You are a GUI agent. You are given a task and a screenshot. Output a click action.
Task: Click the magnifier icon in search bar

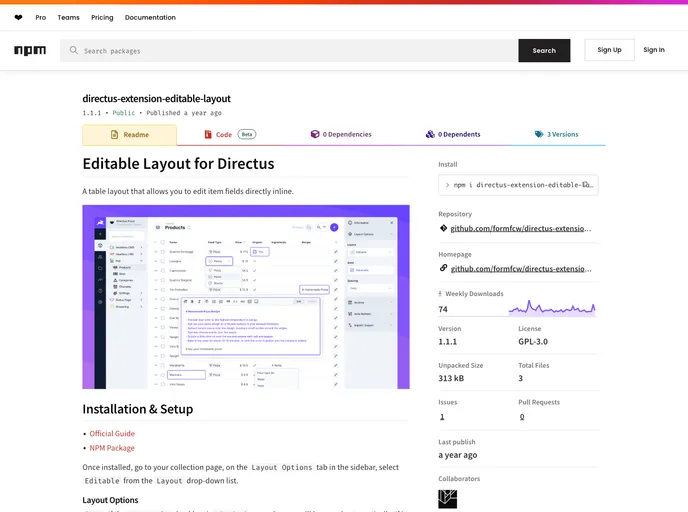click(74, 50)
